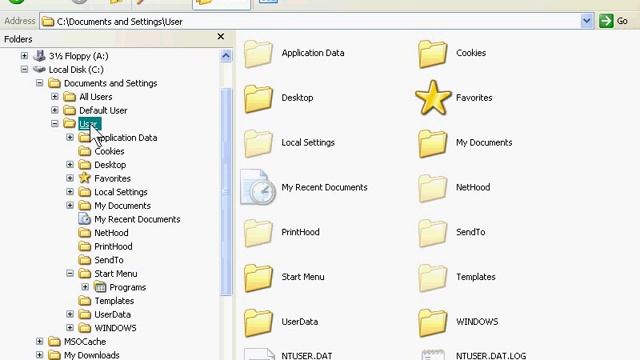Click the 'Documents and Settings' tree label

click(111, 83)
